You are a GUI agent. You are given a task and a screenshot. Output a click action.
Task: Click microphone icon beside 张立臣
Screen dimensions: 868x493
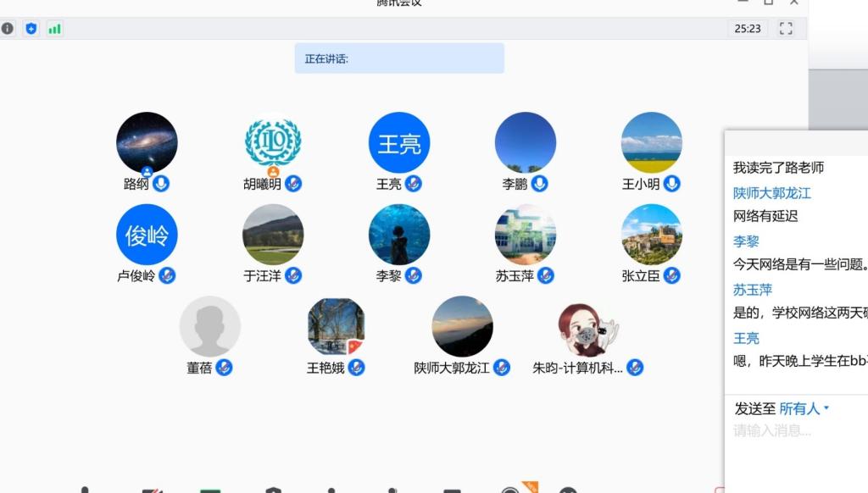(x=672, y=275)
